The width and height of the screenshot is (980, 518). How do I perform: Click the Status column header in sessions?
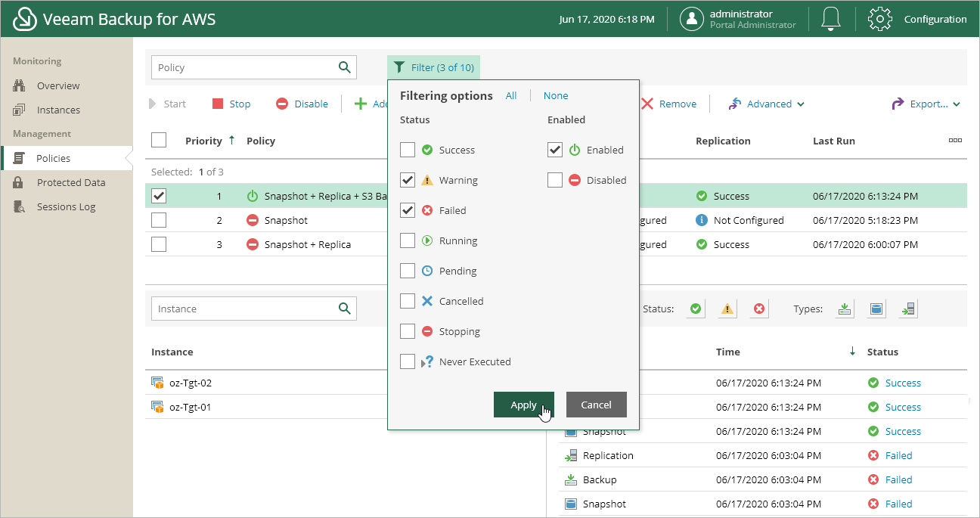tap(882, 352)
